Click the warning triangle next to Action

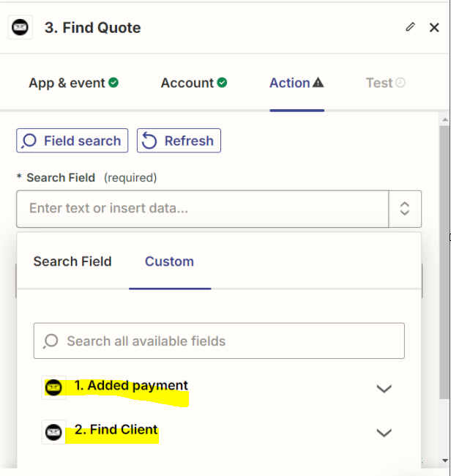[x=318, y=82]
